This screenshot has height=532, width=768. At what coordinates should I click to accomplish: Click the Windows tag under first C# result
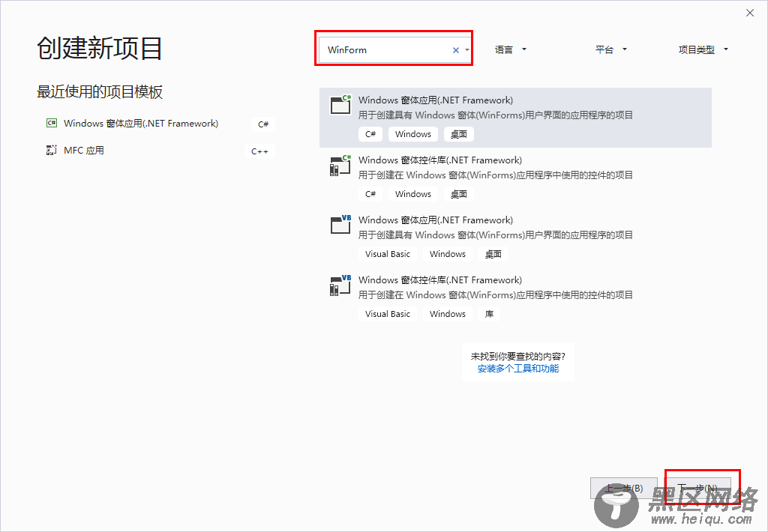[x=413, y=134]
